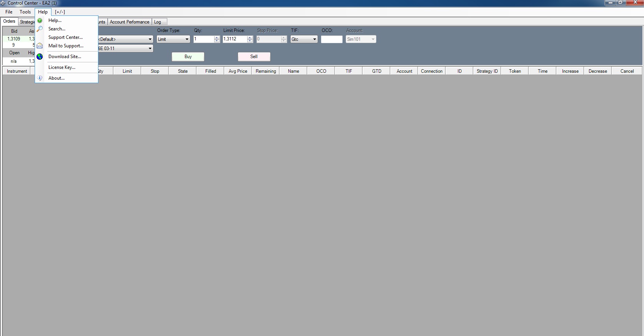
Task: Choose License Key from Help menu
Action: tap(62, 67)
